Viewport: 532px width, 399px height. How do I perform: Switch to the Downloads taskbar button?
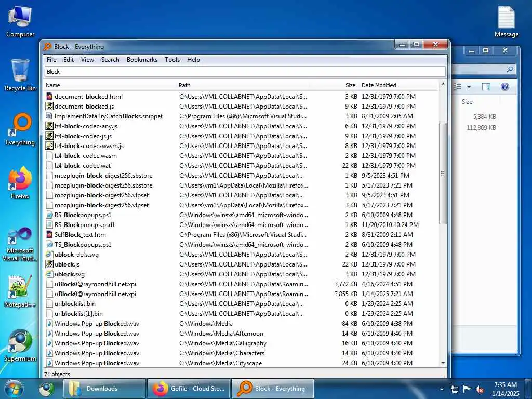[x=105, y=389]
